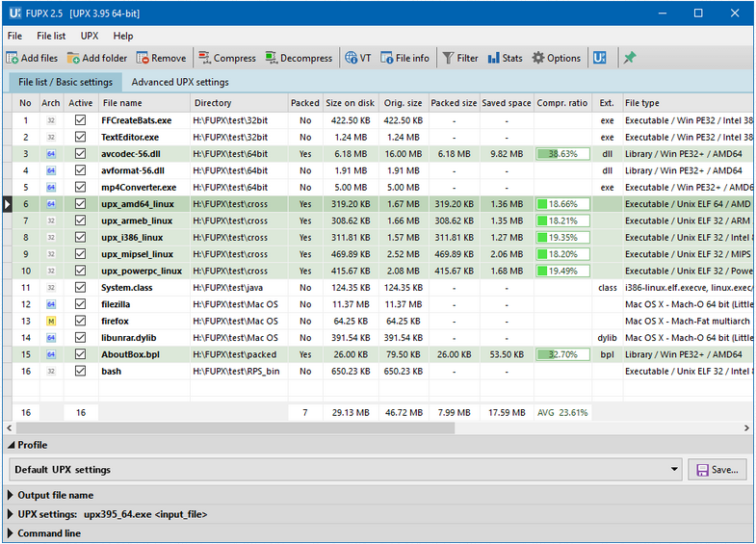Viewport: 756px width, 544px height.
Task: Click the 18.66% compression ratio bar
Action: point(563,204)
